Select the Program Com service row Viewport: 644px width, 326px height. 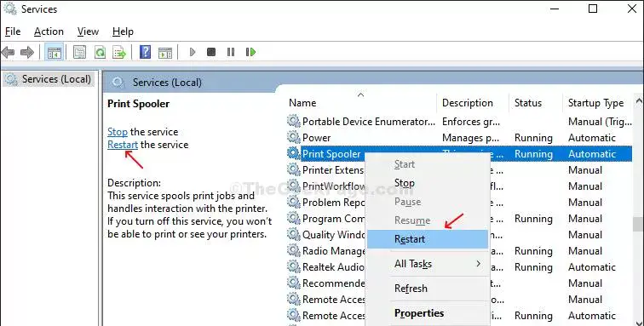coord(459,219)
